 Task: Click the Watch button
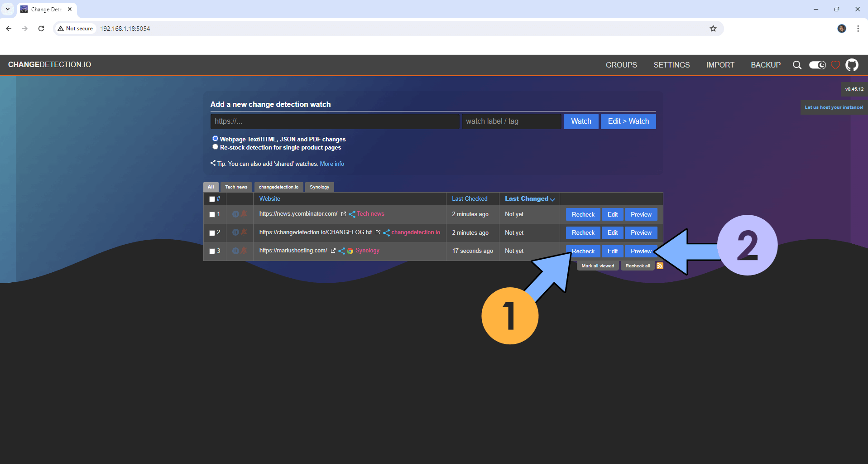coord(581,121)
